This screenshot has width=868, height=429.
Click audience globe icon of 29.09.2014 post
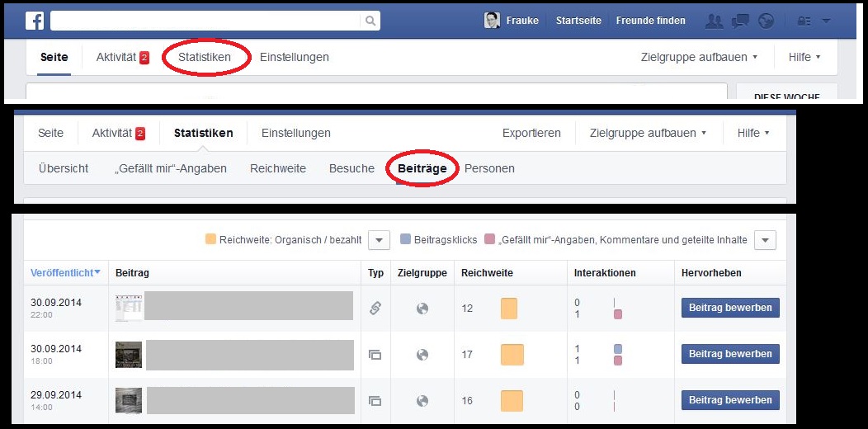coord(422,400)
